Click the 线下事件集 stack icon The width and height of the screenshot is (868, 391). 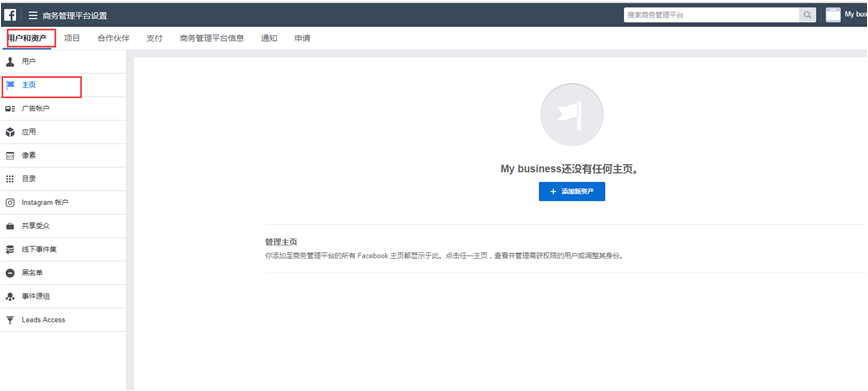click(10, 250)
